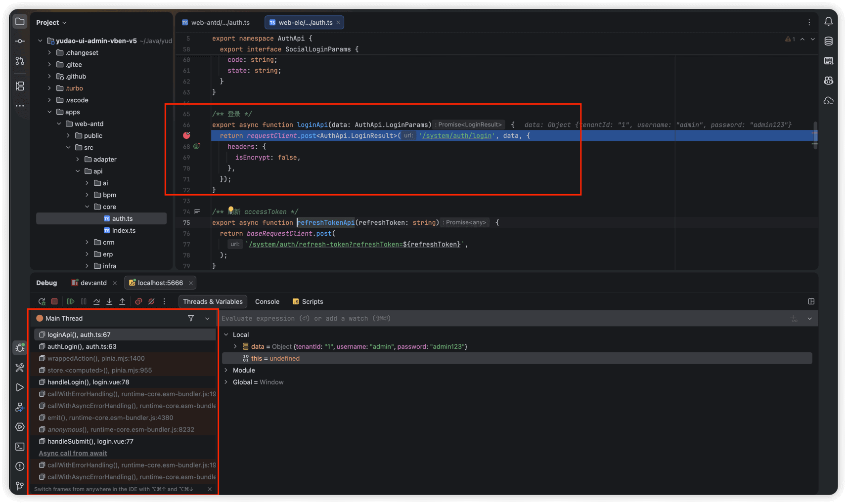Remove the breakpoint on line 67
Screen dimensions: 847x504
click(186, 135)
